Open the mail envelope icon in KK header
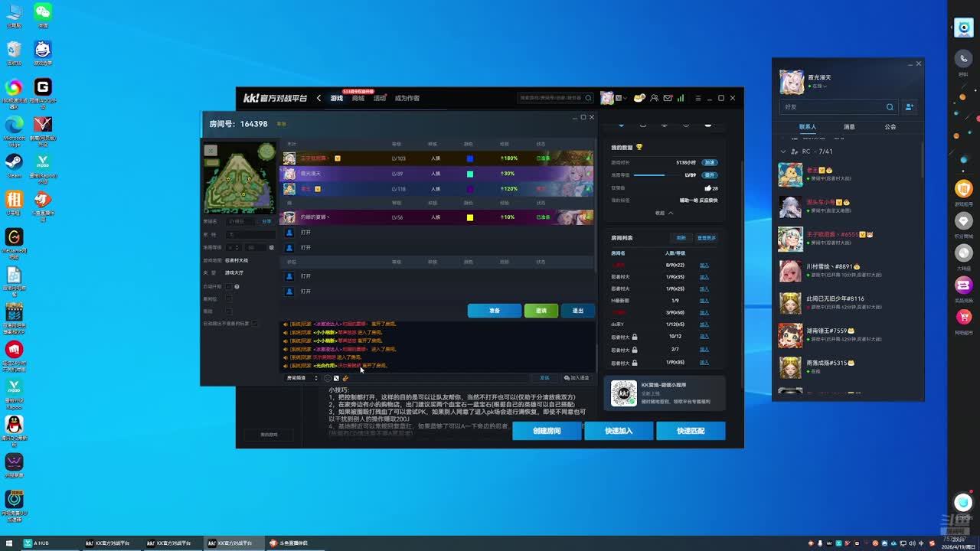Image resolution: width=980 pixels, height=551 pixels. [x=668, y=98]
